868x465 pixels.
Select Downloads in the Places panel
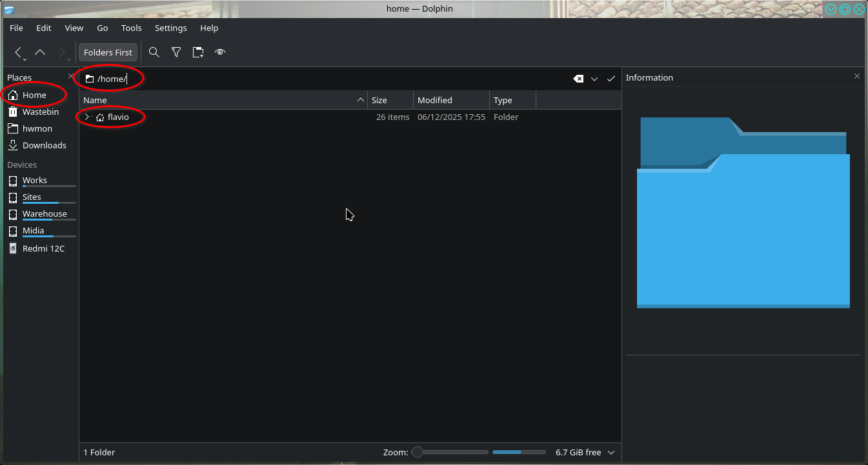point(44,145)
